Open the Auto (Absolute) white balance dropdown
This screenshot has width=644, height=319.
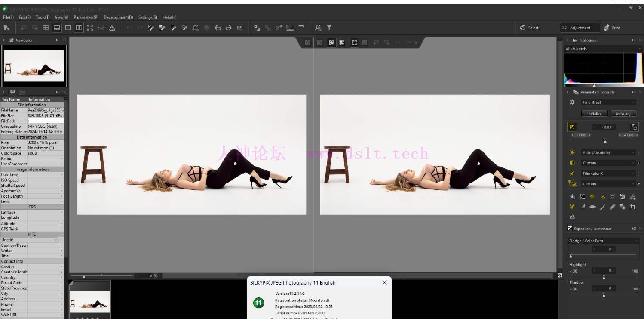[608, 153]
